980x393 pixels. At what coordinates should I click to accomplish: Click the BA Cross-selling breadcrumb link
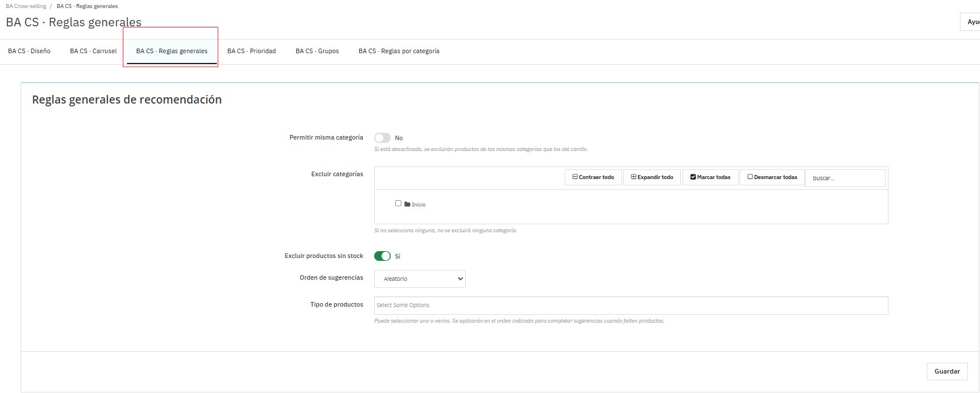(26, 6)
